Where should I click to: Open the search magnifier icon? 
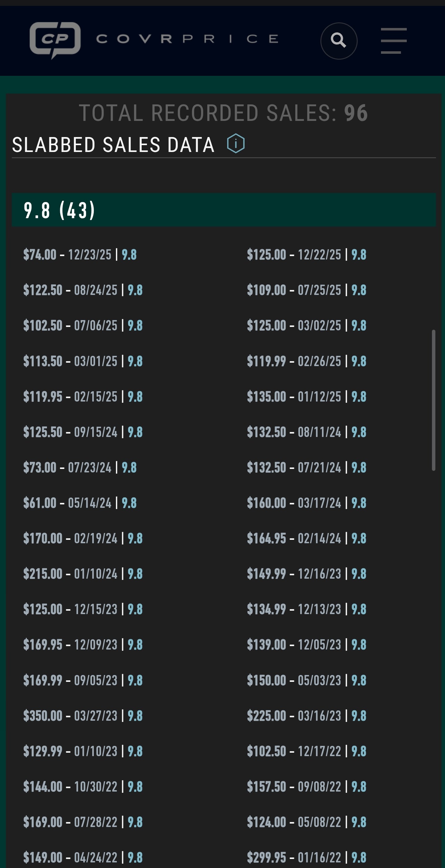coord(338,41)
